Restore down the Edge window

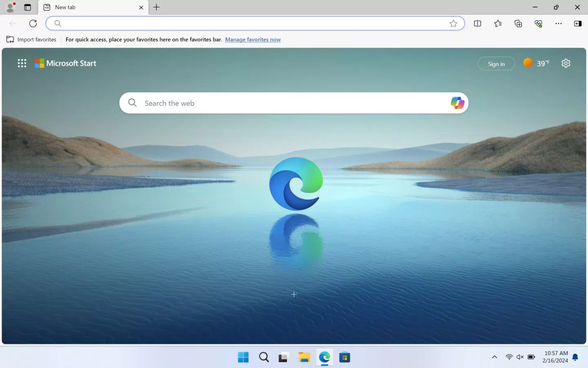pyautogui.click(x=556, y=7)
